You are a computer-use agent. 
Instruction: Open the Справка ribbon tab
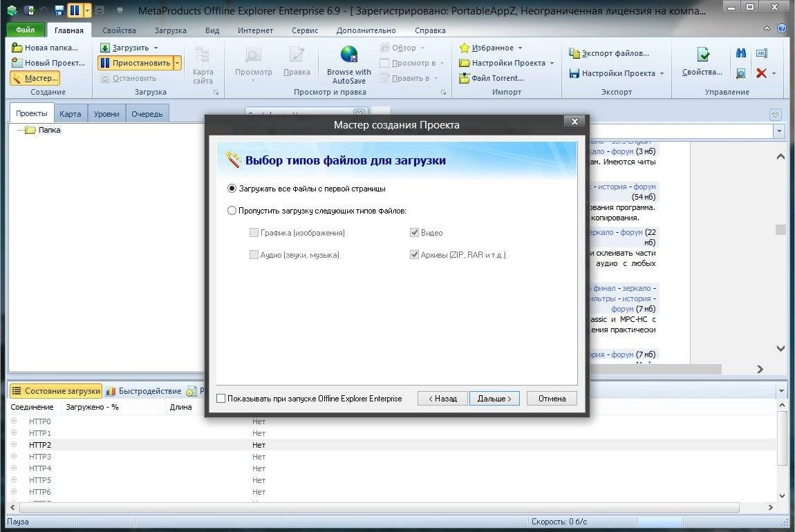(x=430, y=30)
